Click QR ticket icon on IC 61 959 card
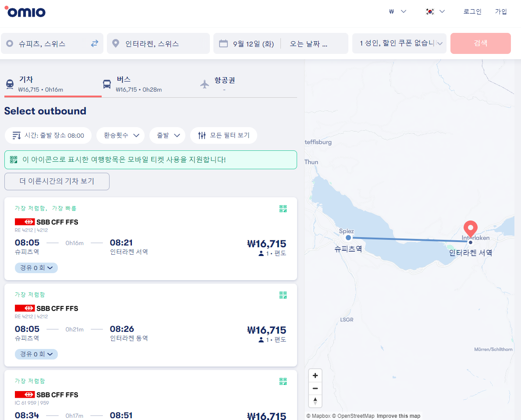Viewport: 521px width, 420px height. point(283,381)
